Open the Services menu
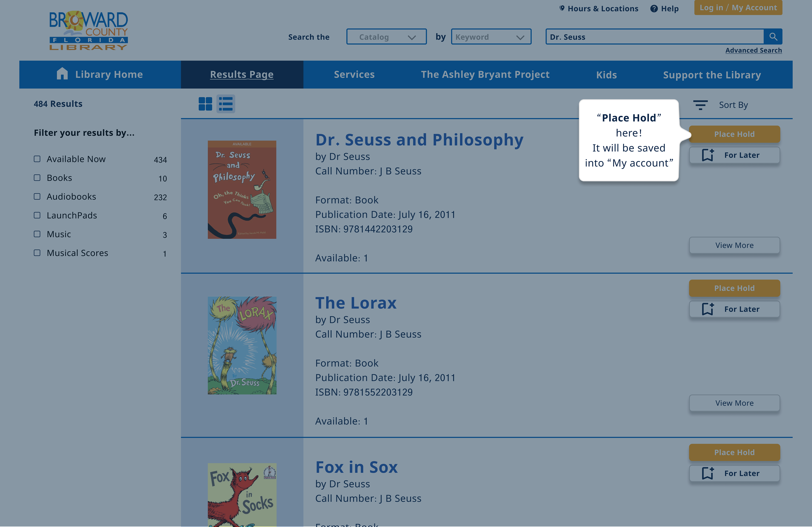812x527 pixels. [x=354, y=74]
